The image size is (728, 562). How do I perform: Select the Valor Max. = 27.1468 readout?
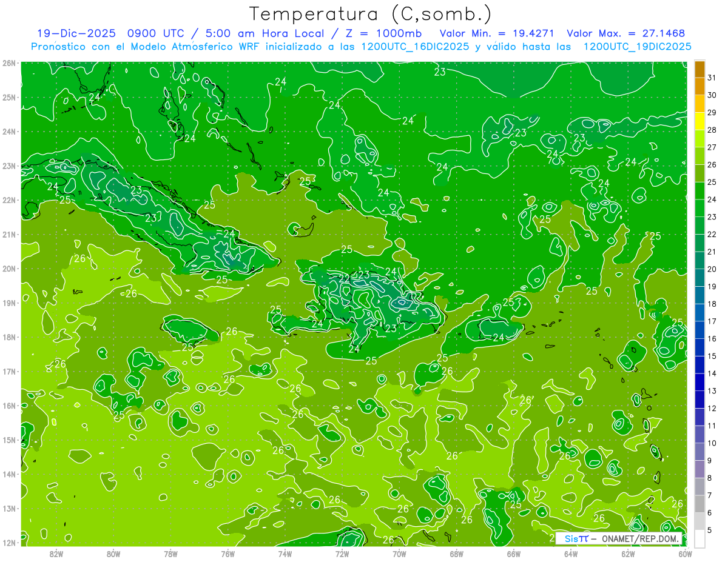click(626, 33)
